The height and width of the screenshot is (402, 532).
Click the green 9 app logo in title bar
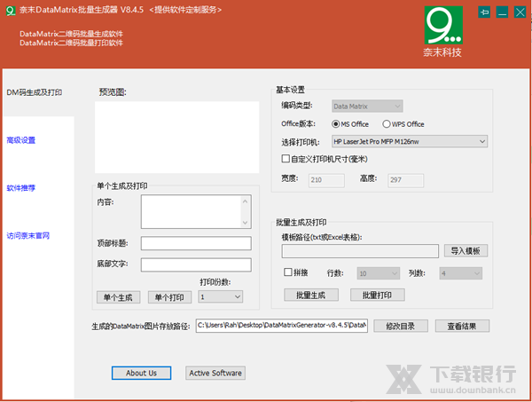(11, 11)
